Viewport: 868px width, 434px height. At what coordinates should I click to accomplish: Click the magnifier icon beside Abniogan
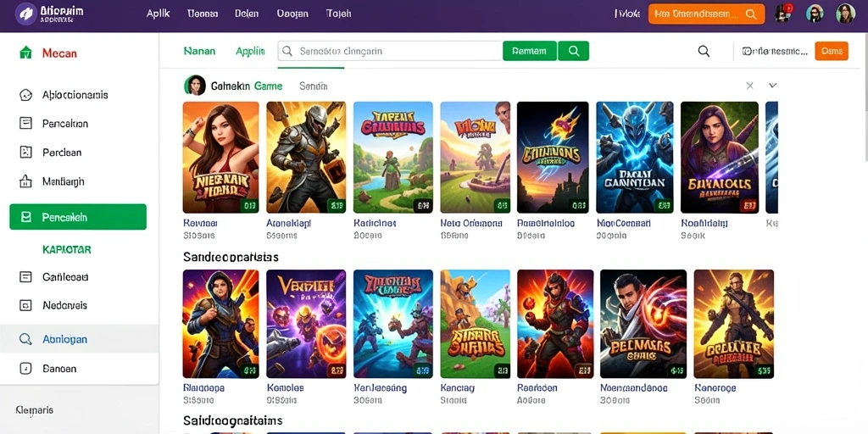[25, 339]
